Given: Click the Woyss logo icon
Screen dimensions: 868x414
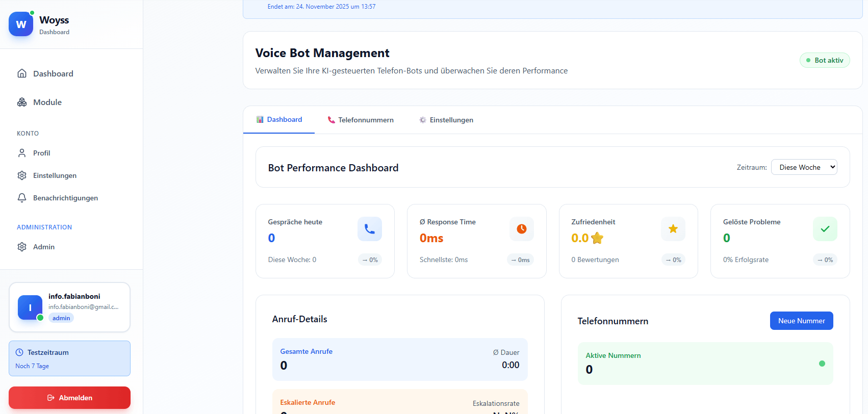Looking at the screenshot, I should (21, 24).
